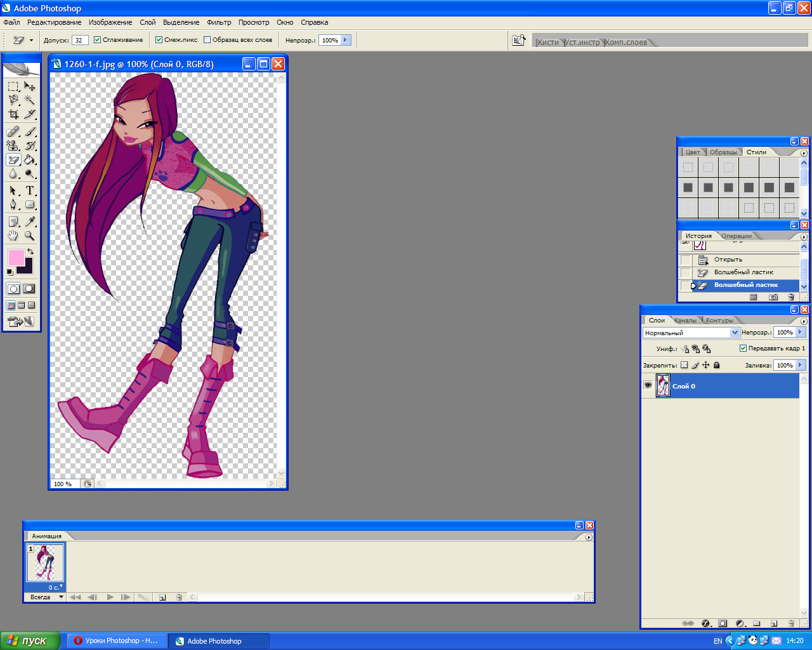
Task: Select the History Brush tool
Action: coord(30,145)
